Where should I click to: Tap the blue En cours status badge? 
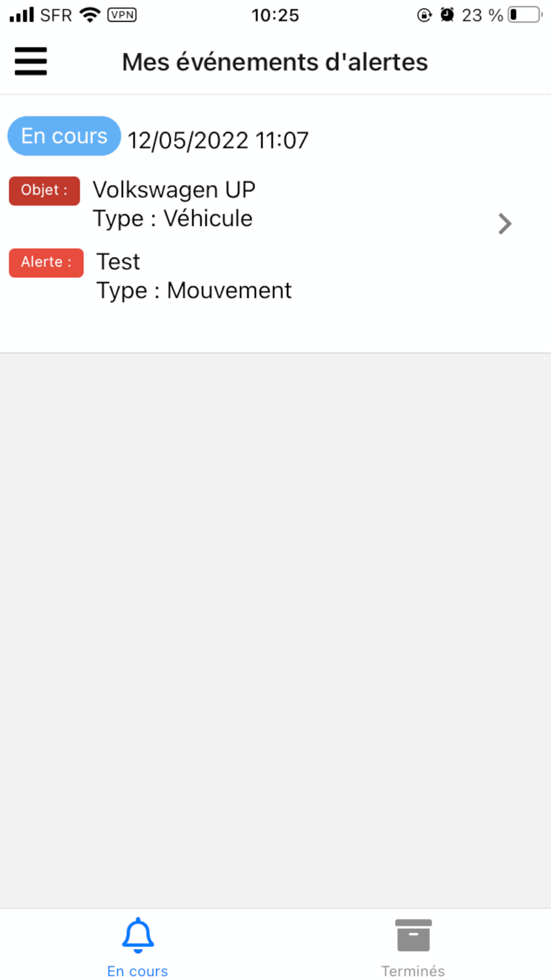tap(64, 136)
